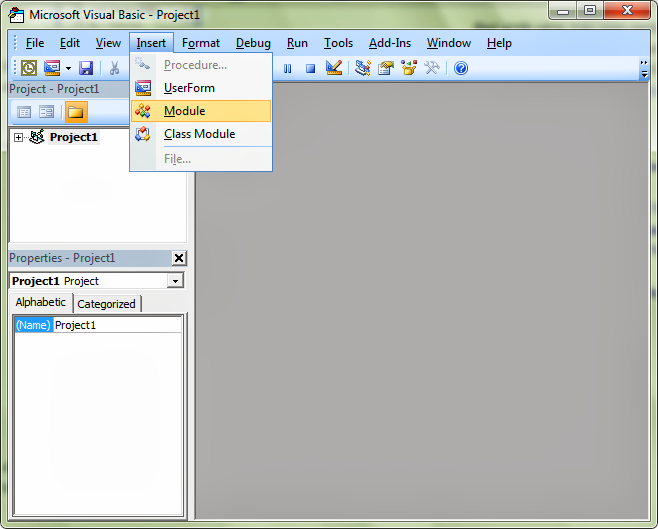The image size is (658, 529).
Task: Toggle Folders button in Project panel
Action: coord(76,112)
